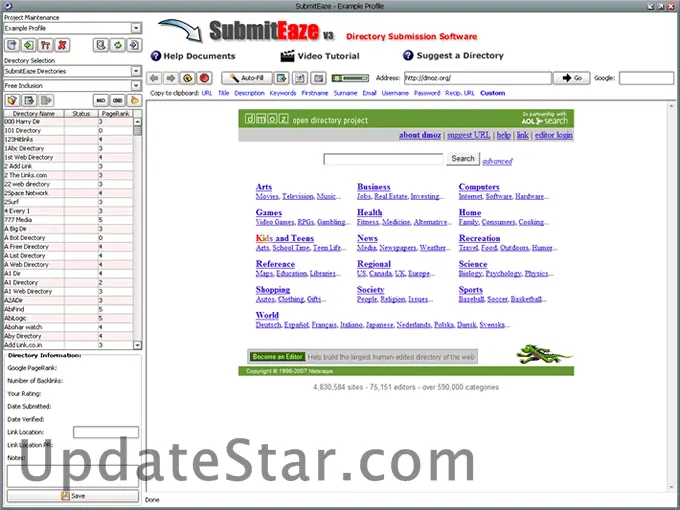Click the double link chain icon
680x510 pixels.
(118, 101)
